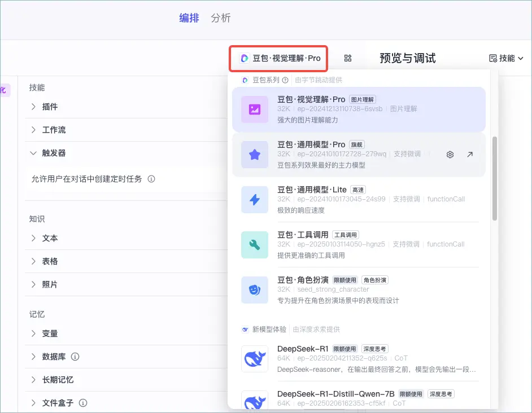
Task: Click the 由深度求索提供 label
Action: click(x=316, y=329)
